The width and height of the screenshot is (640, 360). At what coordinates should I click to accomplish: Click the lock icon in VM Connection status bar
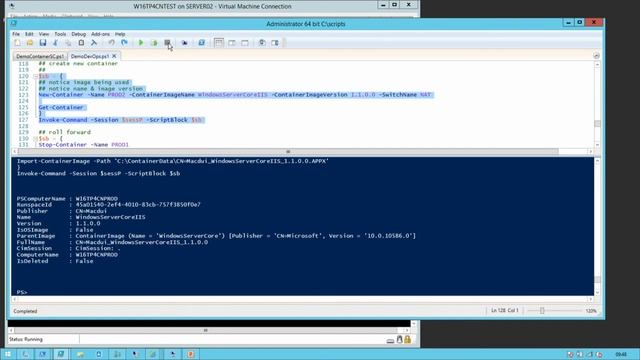coord(407,339)
